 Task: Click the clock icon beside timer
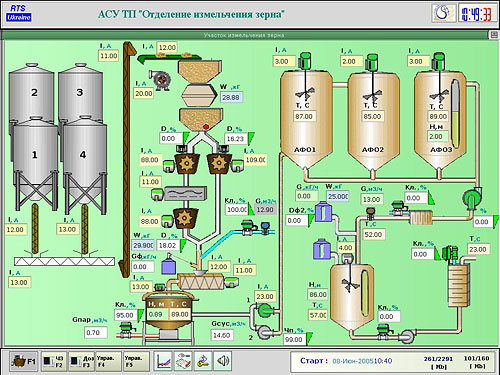[444, 13]
